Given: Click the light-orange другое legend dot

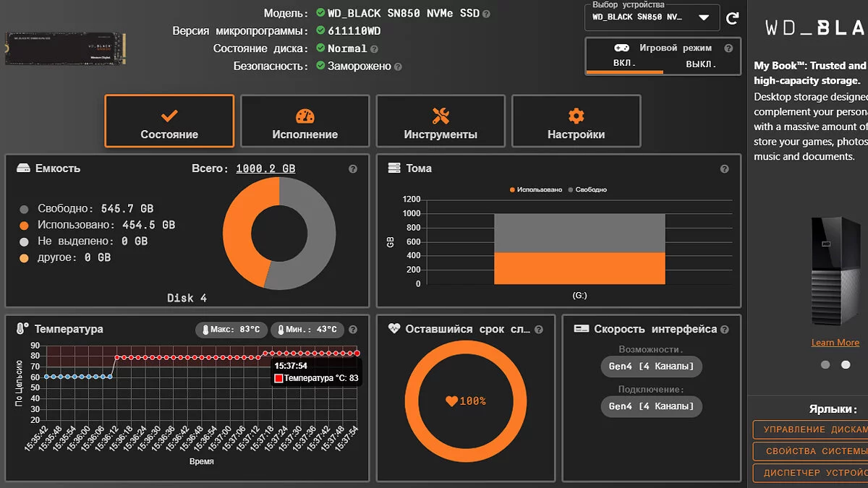Looking at the screenshot, I should coord(25,258).
